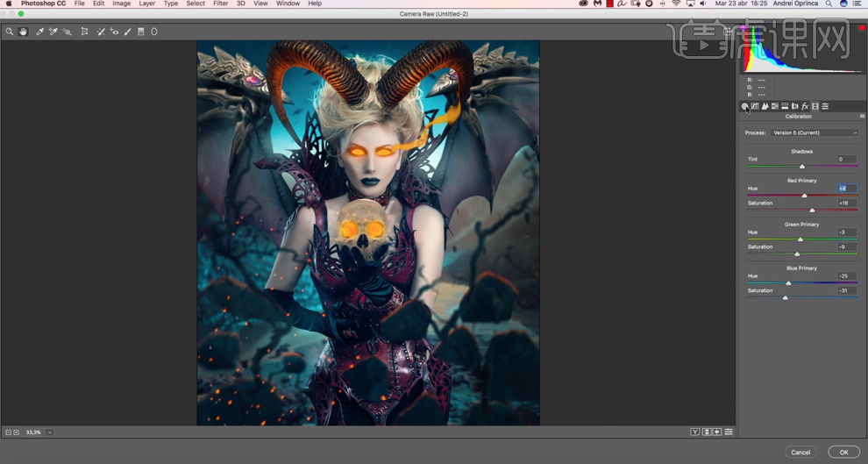The width and height of the screenshot is (868, 464).
Task: Activate the Adjustment Brush tool
Action: (128, 32)
